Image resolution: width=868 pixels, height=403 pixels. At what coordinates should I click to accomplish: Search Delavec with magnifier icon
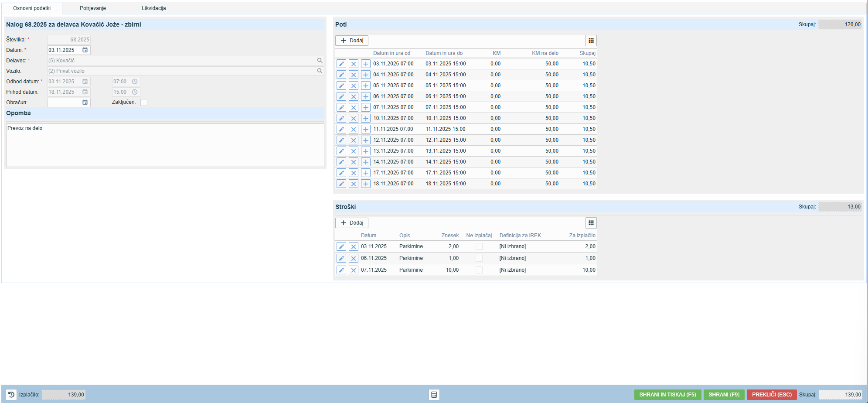[320, 61]
